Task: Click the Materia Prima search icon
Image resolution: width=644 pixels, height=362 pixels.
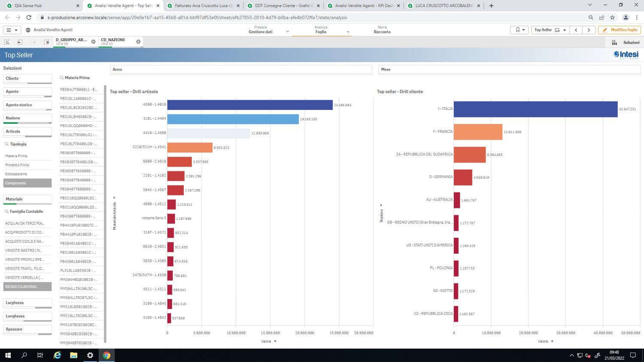Action: point(61,78)
